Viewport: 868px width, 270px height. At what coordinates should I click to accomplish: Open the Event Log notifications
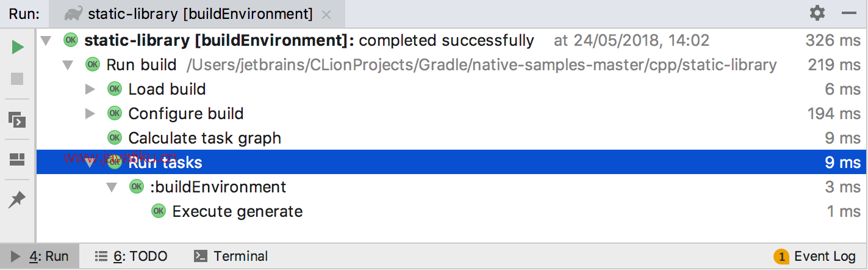click(815, 257)
